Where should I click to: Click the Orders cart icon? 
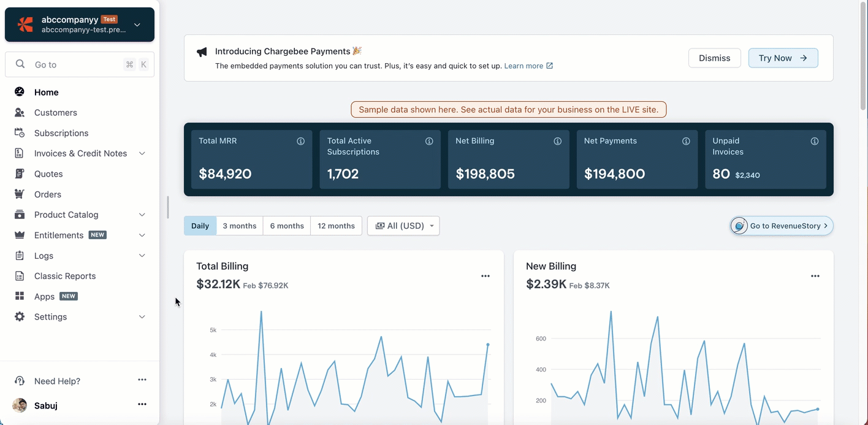coord(20,194)
